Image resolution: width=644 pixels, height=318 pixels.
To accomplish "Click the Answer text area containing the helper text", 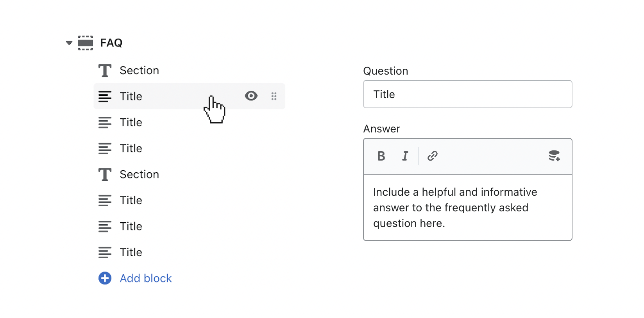I will tap(467, 207).
